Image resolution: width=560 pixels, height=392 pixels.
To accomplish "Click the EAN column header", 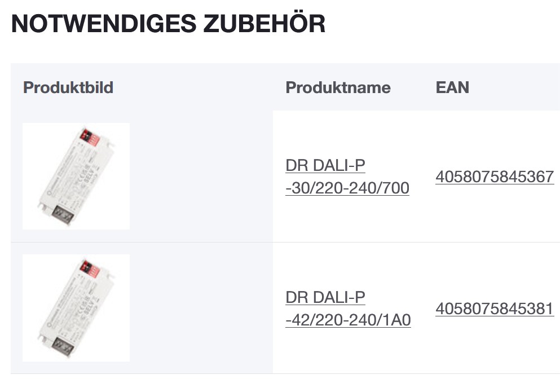I will click(452, 88).
